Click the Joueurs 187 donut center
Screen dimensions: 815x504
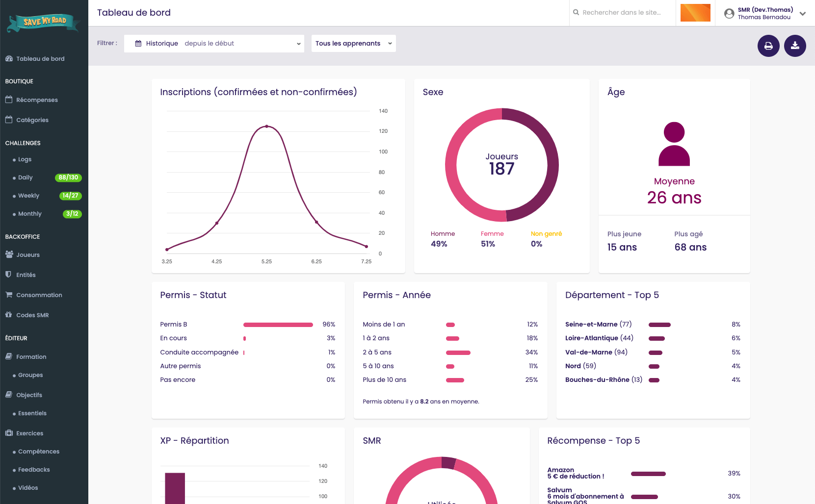point(501,165)
